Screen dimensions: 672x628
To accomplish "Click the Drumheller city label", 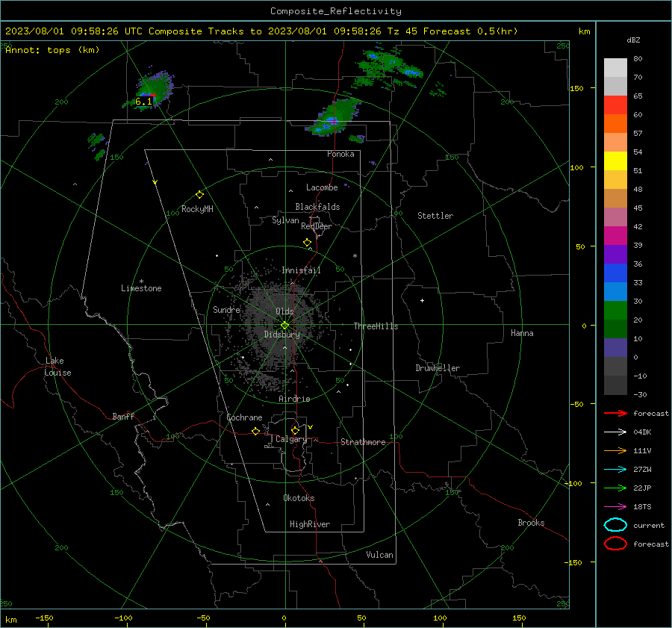I will click(438, 368).
